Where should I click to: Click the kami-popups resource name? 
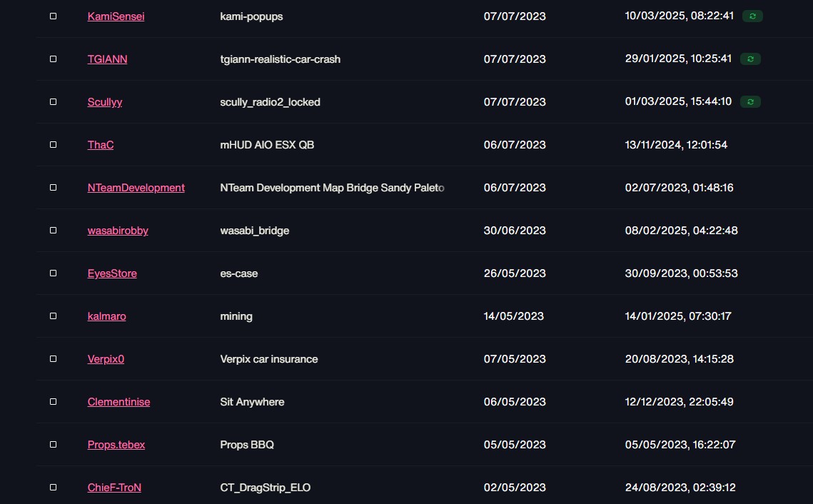pyautogui.click(x=251, y=16)
